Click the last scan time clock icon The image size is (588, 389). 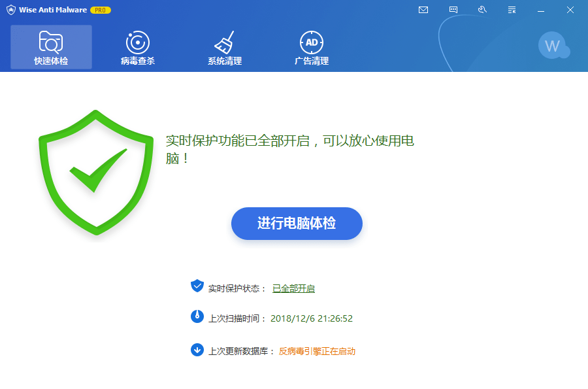coord(197,317)
